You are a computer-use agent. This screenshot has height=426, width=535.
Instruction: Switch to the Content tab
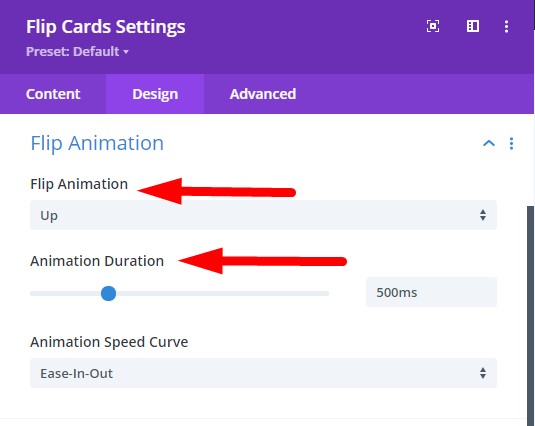53,94
